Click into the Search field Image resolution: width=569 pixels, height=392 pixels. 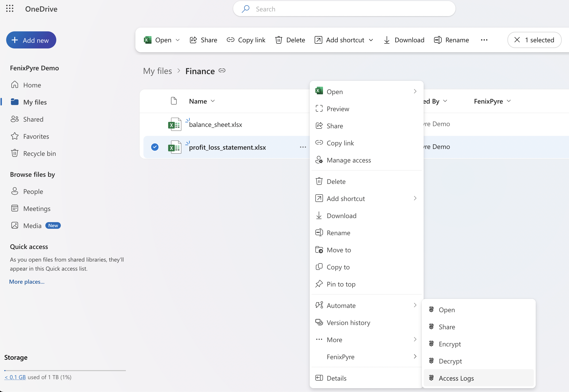344,9
